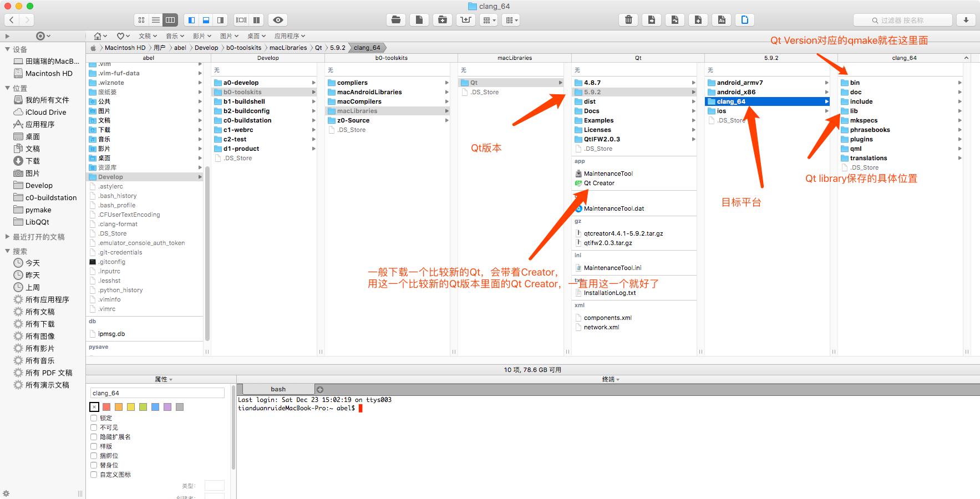980x499 pixels.
Task: Enable the 锁定 checkbox
Action: point(94,418)
